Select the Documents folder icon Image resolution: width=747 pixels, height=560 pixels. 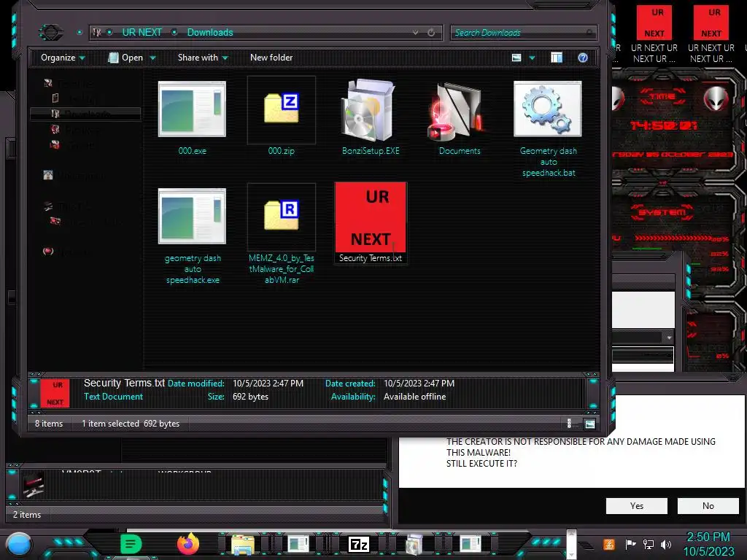click(458, 112)
